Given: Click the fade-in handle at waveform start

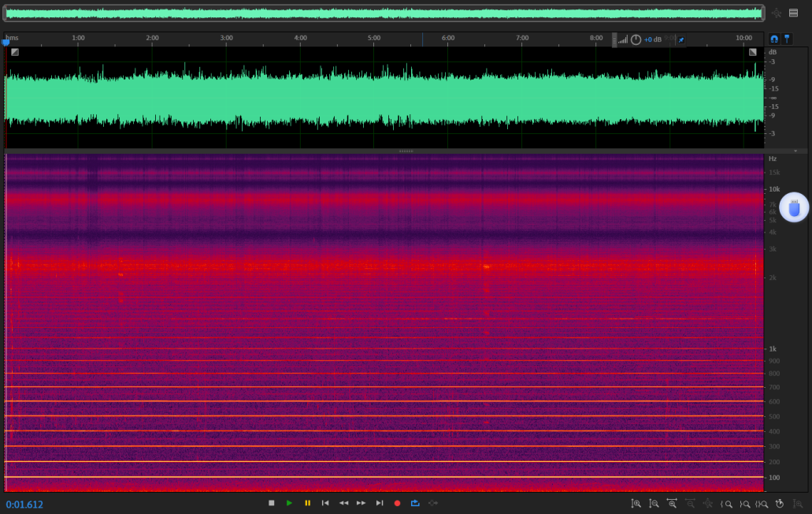Looking at the screenshot, I should coord(15,52).
